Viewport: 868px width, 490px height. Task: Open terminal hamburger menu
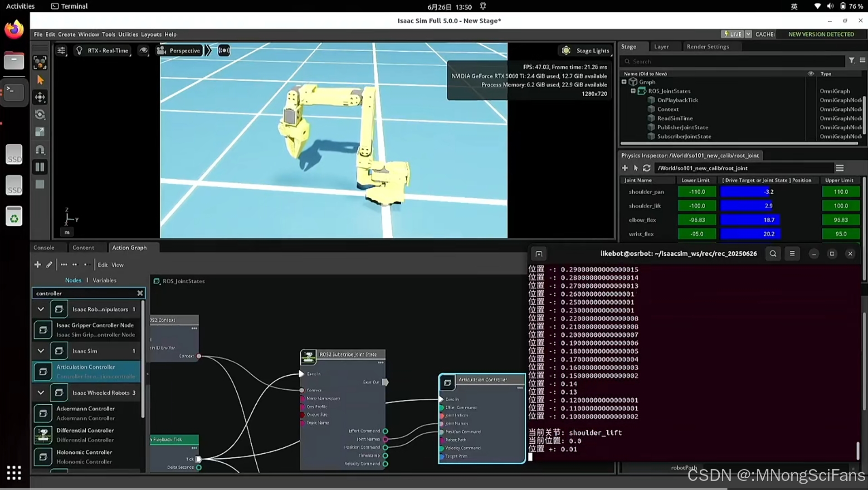pyautogui.click(x=792, y=254)
